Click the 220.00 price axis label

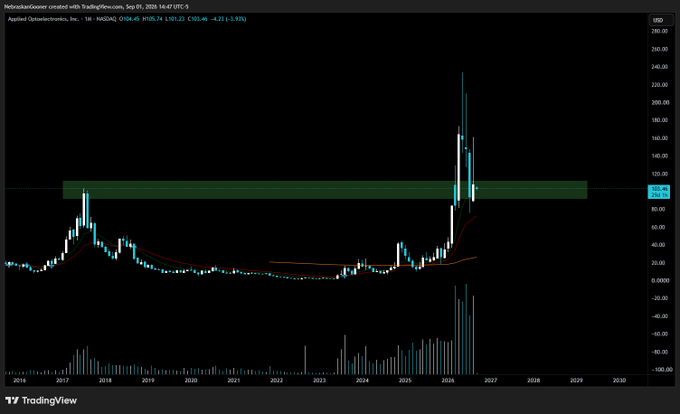659,85
